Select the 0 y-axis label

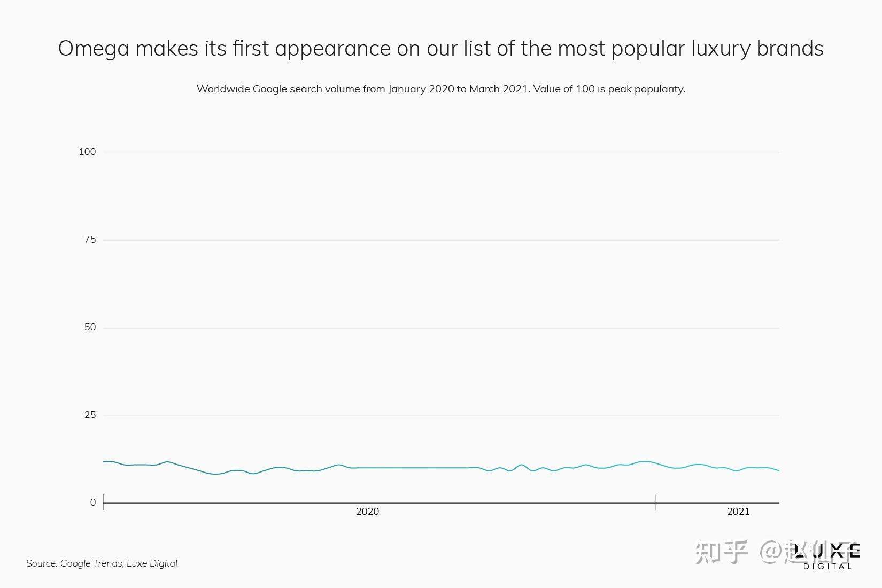[x=93, y=503]
